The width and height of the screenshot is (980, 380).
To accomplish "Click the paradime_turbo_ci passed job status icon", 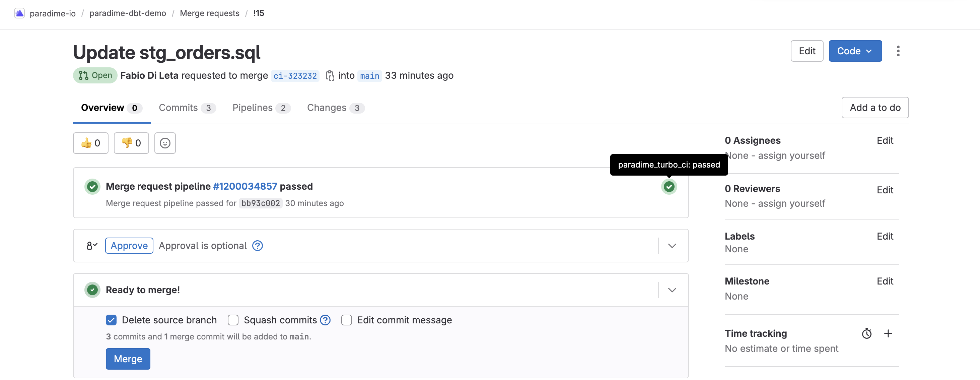I will click(x=669, y=187).
